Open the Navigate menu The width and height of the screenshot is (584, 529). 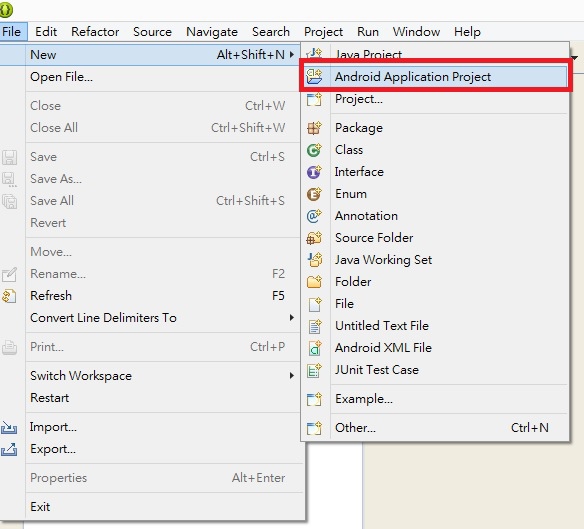[x=212, y=32]
